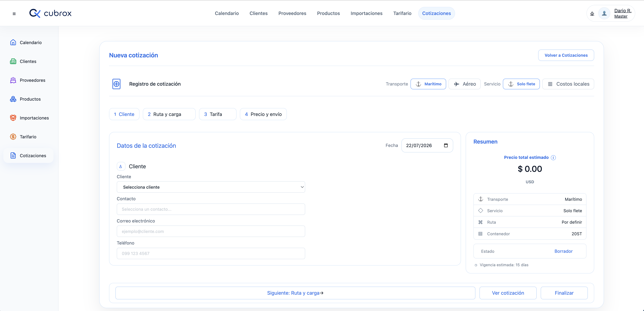Click the Finalizar button
The height and width of the screenshot is (311, 644).
point(564,293)
